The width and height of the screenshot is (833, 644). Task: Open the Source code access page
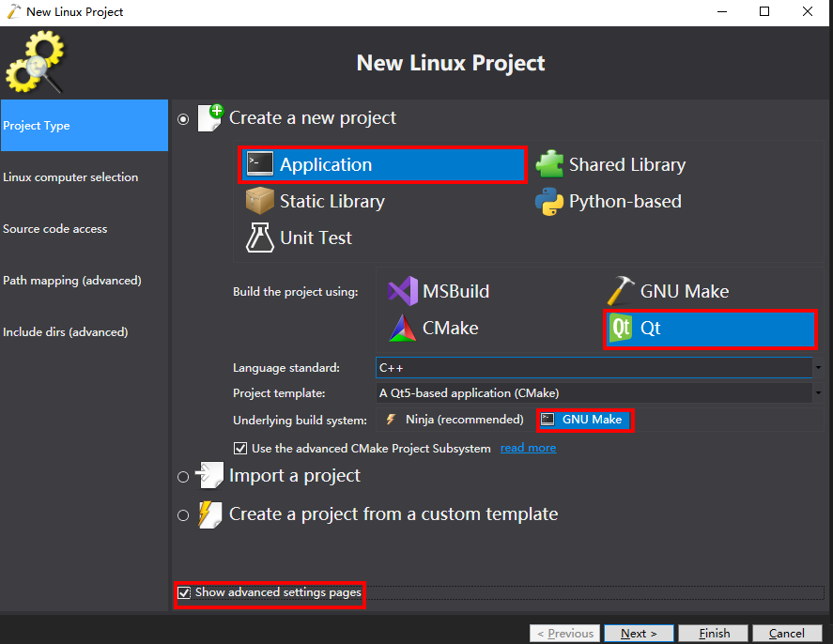coord(55,229)
